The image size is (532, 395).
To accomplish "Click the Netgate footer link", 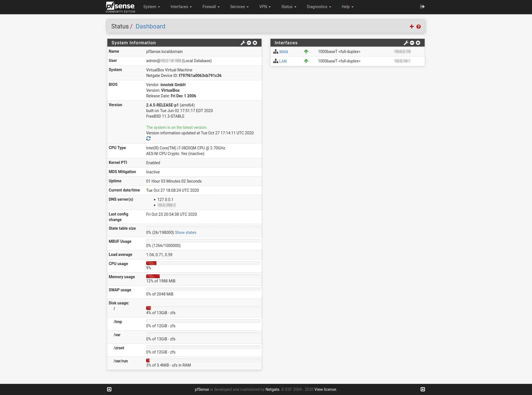I will pyautogui.click(x=272, y=389).
